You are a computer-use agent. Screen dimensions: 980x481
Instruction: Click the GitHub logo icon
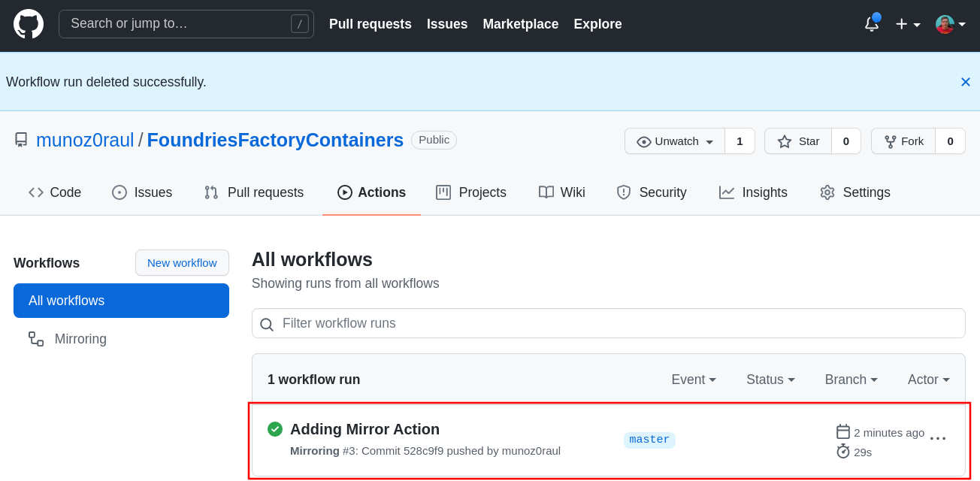[x=29, y=24]
